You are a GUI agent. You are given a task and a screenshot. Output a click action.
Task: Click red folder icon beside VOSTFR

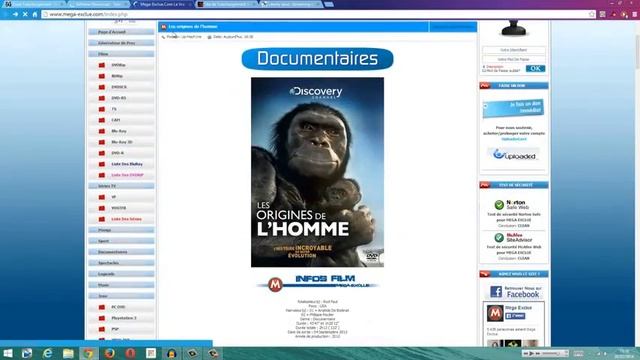(102, 208)
